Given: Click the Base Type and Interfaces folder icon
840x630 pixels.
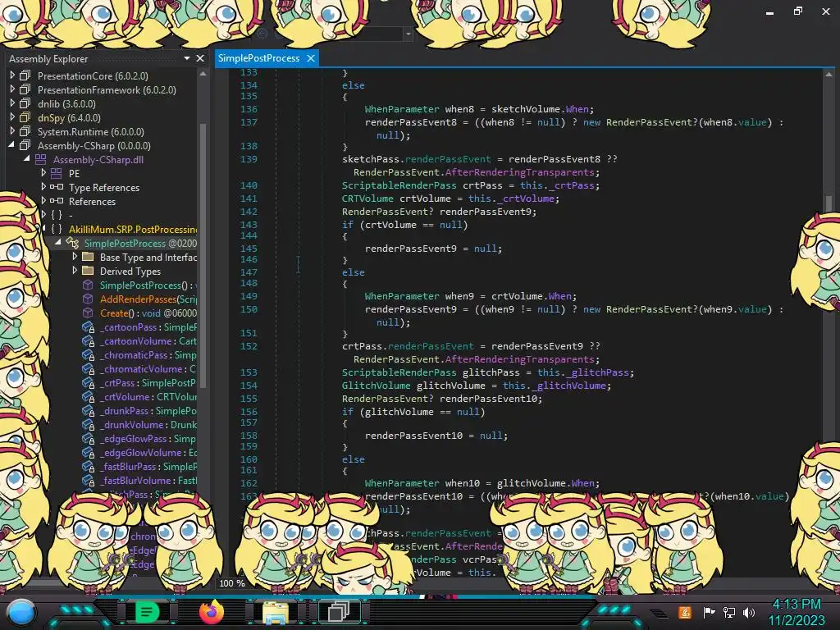Looking at the screenshot, I should coord(88,257).
